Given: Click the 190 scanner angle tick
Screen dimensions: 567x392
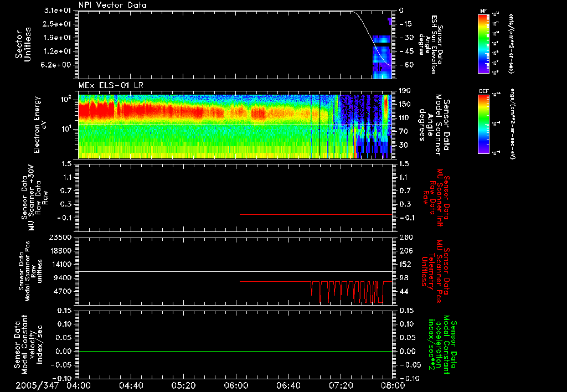Looking at the screenshot, I should point(405,90).
